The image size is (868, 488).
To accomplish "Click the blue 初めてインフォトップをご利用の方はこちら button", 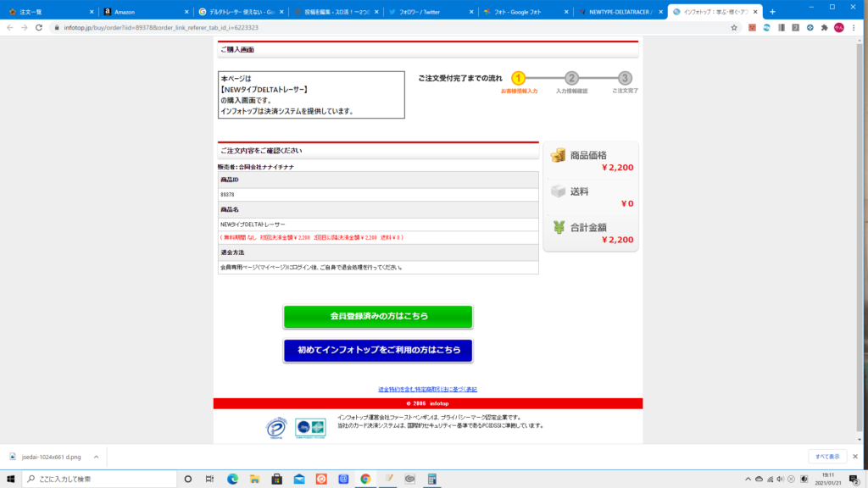I will click(378, 350).
